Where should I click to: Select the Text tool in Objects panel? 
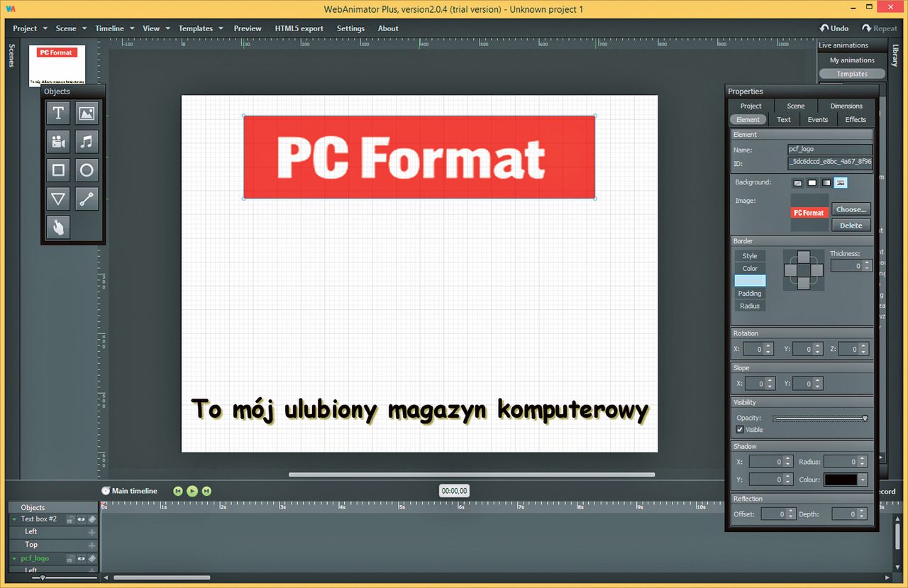pos(58,113)
